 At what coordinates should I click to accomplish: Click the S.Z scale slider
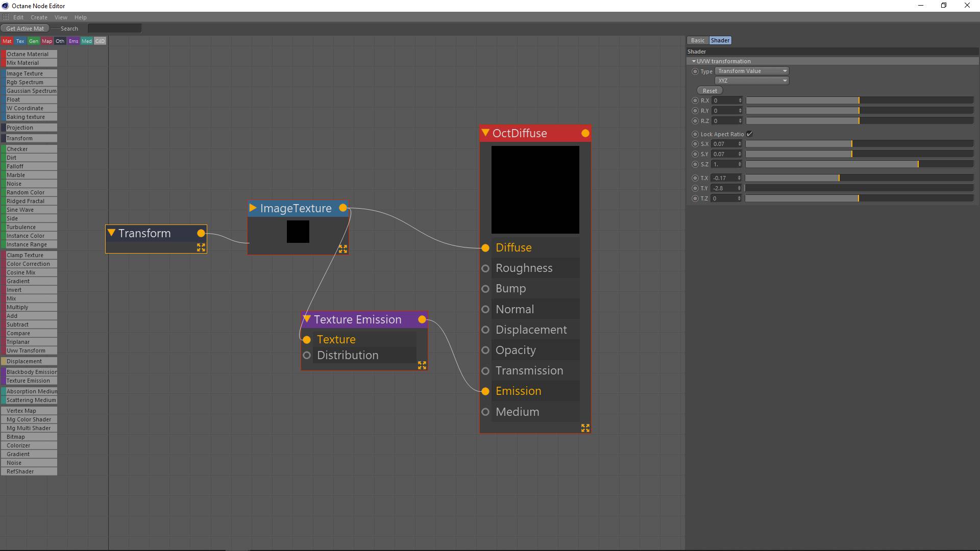tap(860, 164)
